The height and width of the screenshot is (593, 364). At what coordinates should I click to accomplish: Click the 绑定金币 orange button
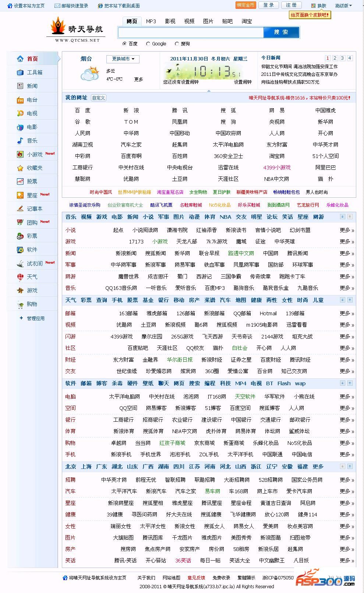pyautogui.click(x=245, y=5)
